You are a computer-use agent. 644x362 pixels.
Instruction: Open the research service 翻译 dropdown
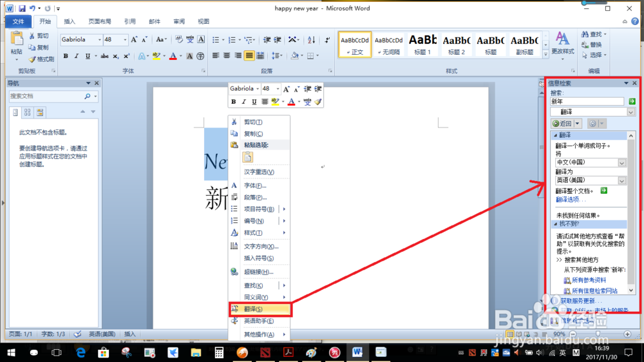(631, 112)
